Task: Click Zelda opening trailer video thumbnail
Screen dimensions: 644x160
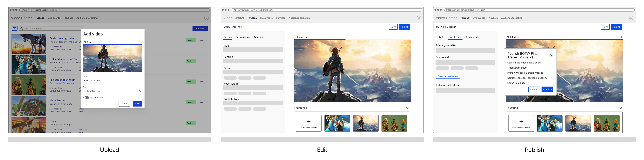Action: (x=29, y=44)
